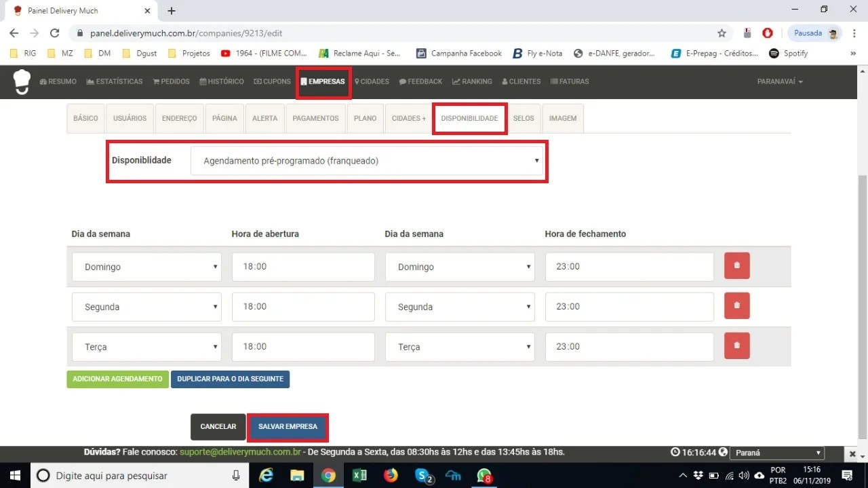
Task: Open Excel from the taskbar
Action: [x=359, y=475]
